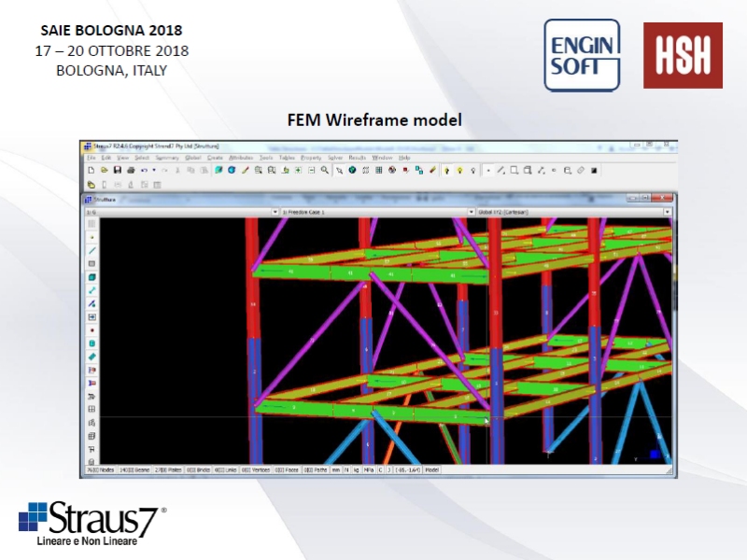The height and width of the screenshot is (560, 747).
Task: Toggle the first yellow light bulb icon
Action: pos(446,171)
